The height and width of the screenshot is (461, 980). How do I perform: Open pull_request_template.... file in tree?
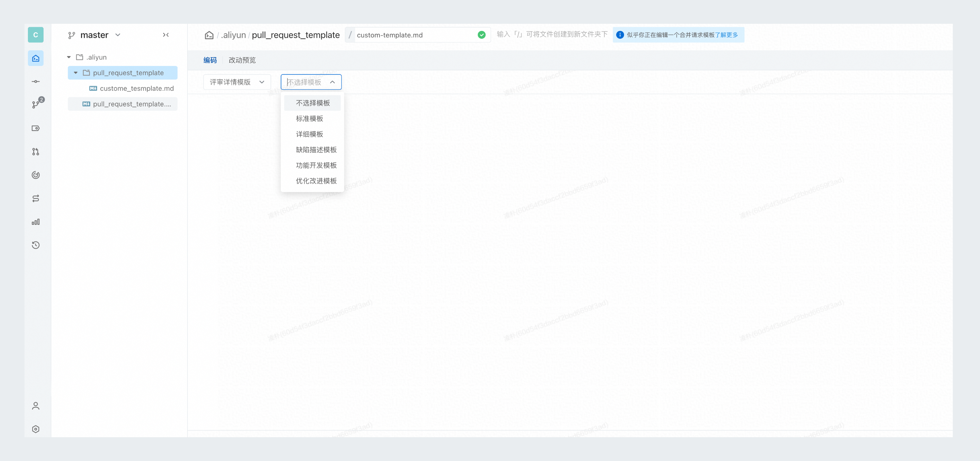(x=122, y=104)
